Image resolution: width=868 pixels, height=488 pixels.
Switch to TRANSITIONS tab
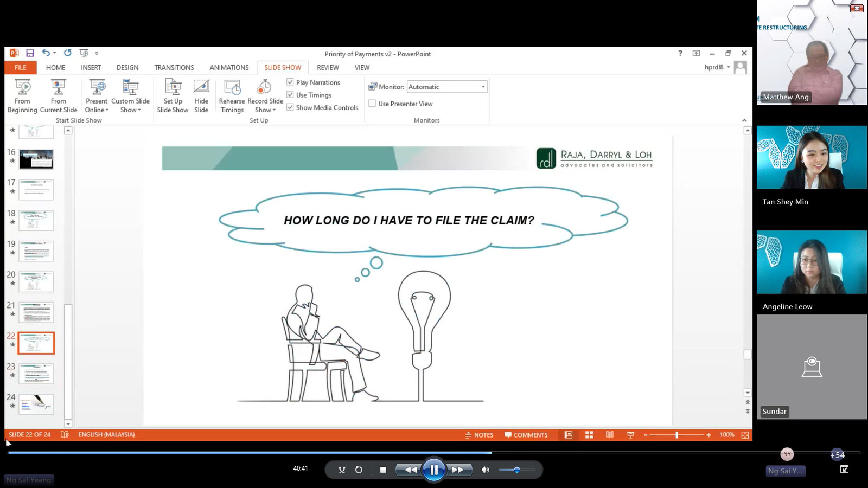[x=174, y=67]
